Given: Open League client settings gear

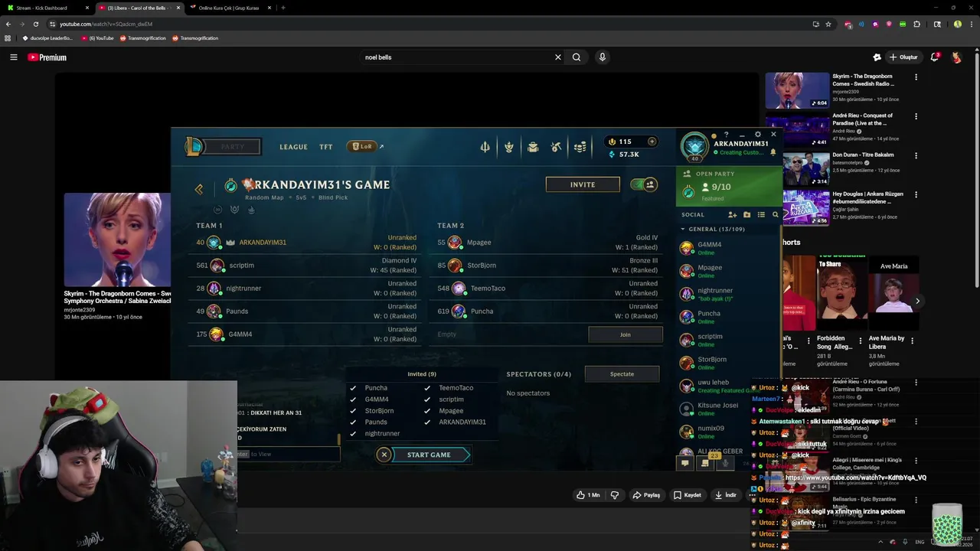Looking at the screenshot, I should coord(758,135).
